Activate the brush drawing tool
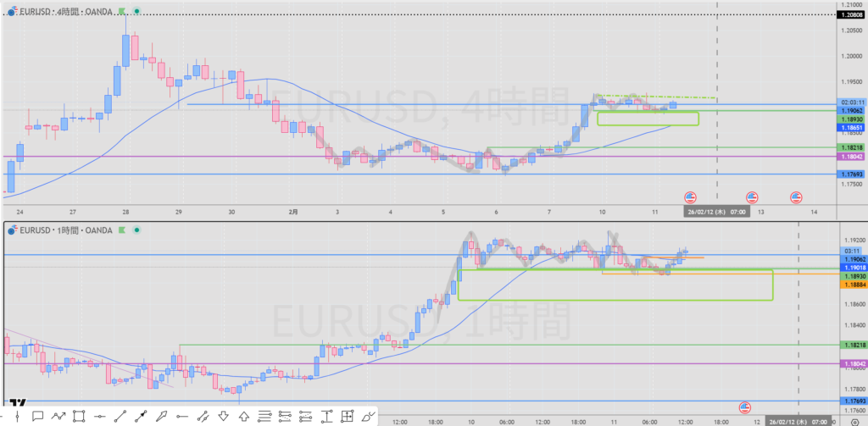This screenshot has width=868, height=426. tap(368, 416)
